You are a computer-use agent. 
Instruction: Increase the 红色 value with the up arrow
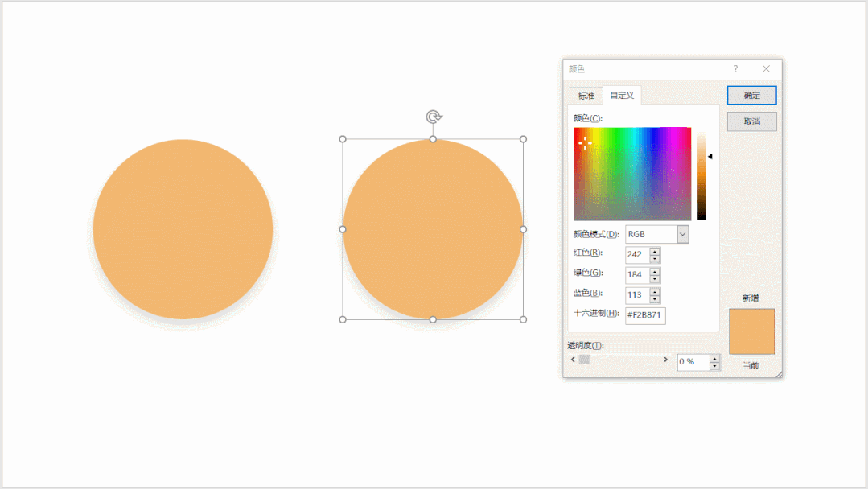coord(655,251)
